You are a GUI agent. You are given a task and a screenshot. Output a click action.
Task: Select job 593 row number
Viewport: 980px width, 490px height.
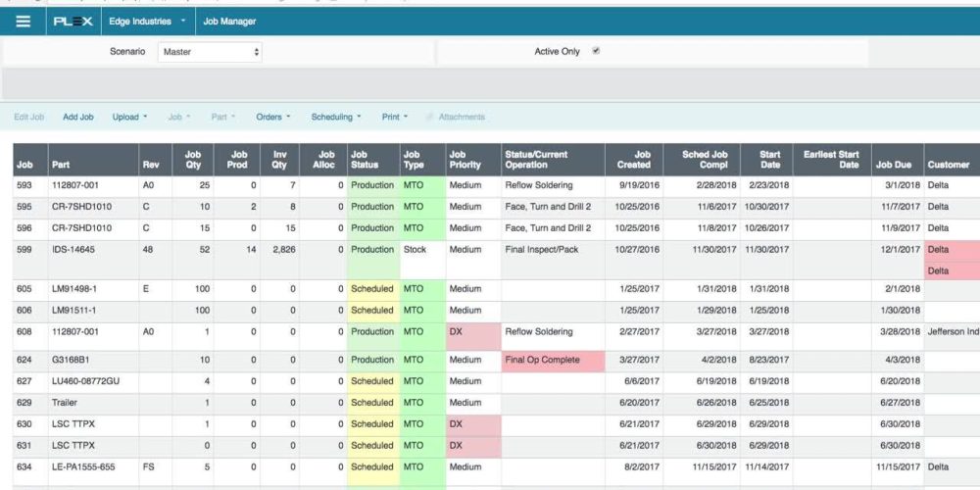pos(24,184)
